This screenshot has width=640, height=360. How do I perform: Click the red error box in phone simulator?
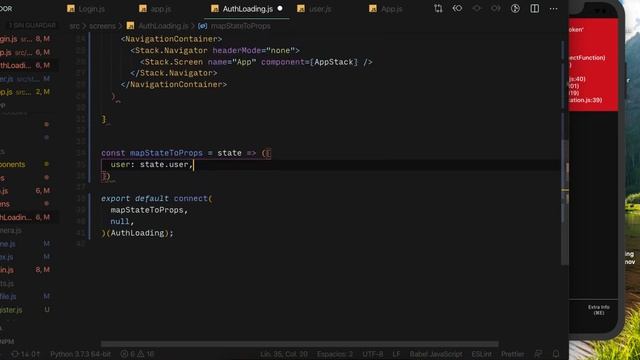coord(593,64)
